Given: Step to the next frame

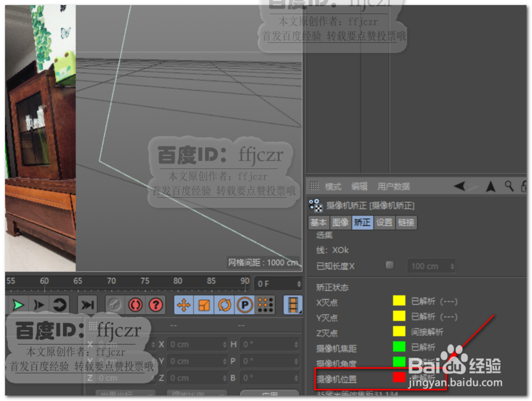Looking at the screenshot, I should [x=39, y=305].
